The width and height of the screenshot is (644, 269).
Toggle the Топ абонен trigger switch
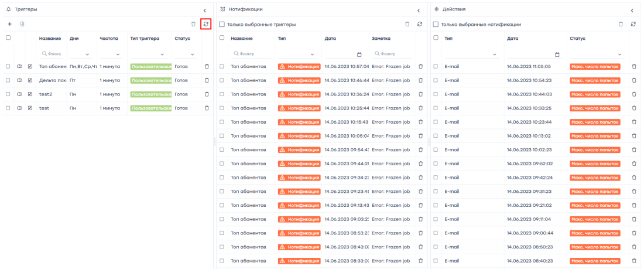tap(19, 67)
